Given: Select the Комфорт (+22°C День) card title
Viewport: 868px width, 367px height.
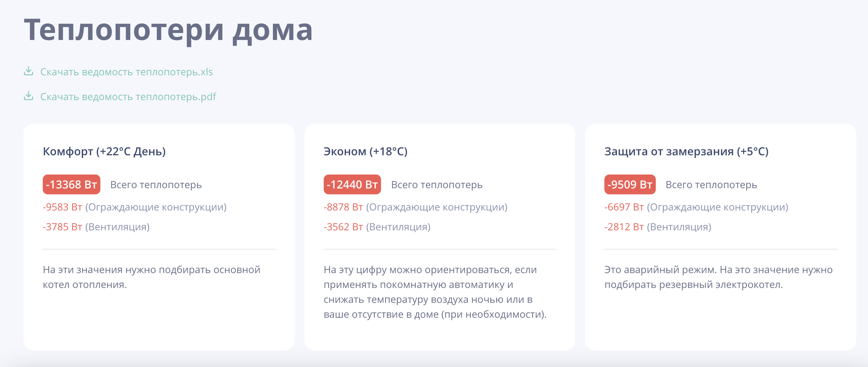Looking at the screenshot, I should [104, 151].
